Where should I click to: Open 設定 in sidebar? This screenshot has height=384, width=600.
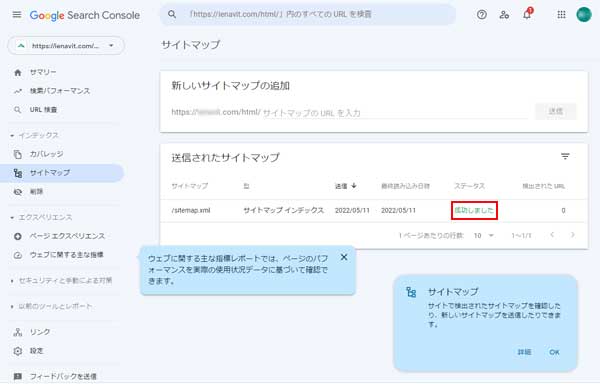36,351
